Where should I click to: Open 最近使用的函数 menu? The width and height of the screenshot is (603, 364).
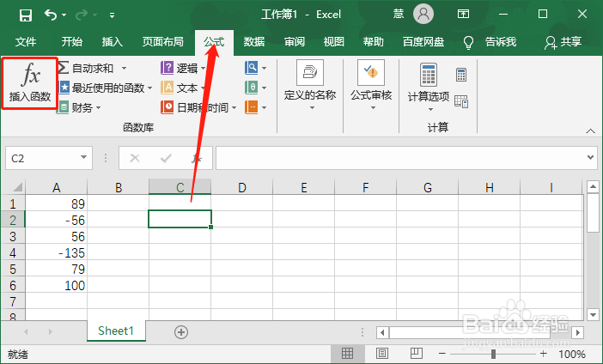(x=106, y=88)
